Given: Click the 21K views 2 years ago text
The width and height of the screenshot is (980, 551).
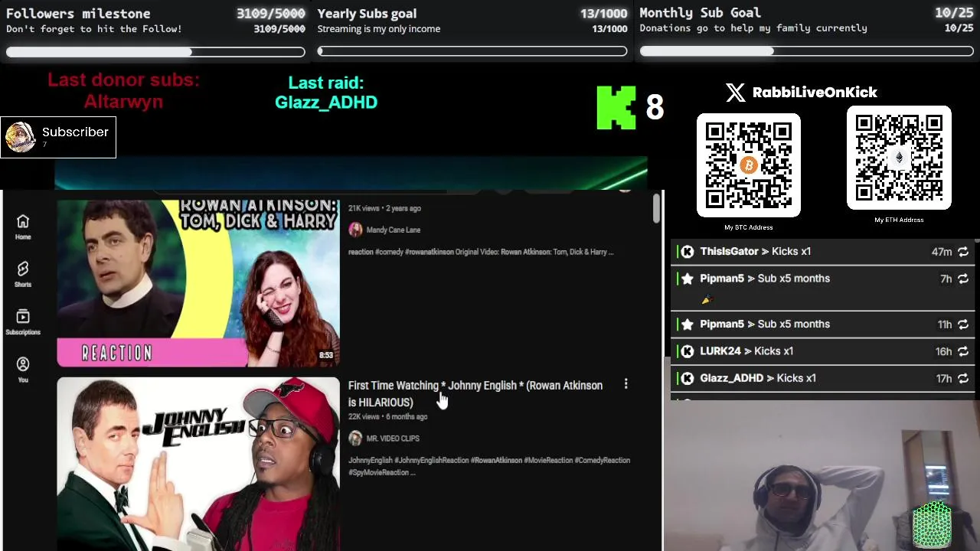Looking at the screenshot, I should pos(384,208).
